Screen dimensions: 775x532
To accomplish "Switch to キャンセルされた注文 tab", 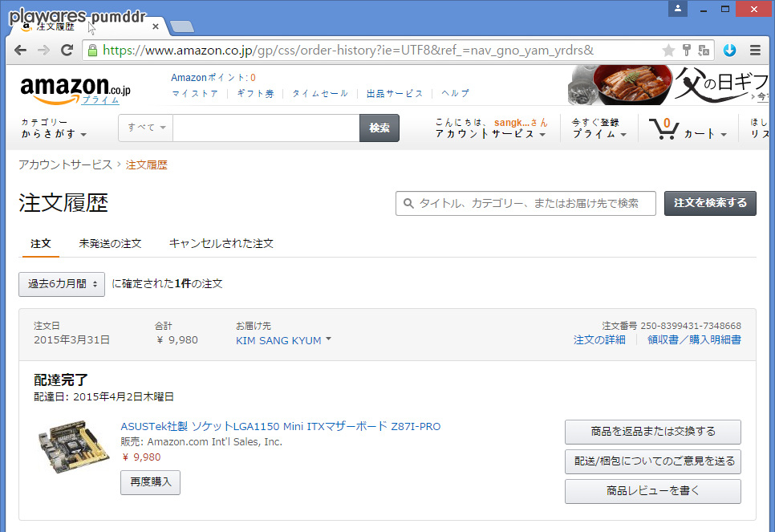I will click(x=221, y=244).
